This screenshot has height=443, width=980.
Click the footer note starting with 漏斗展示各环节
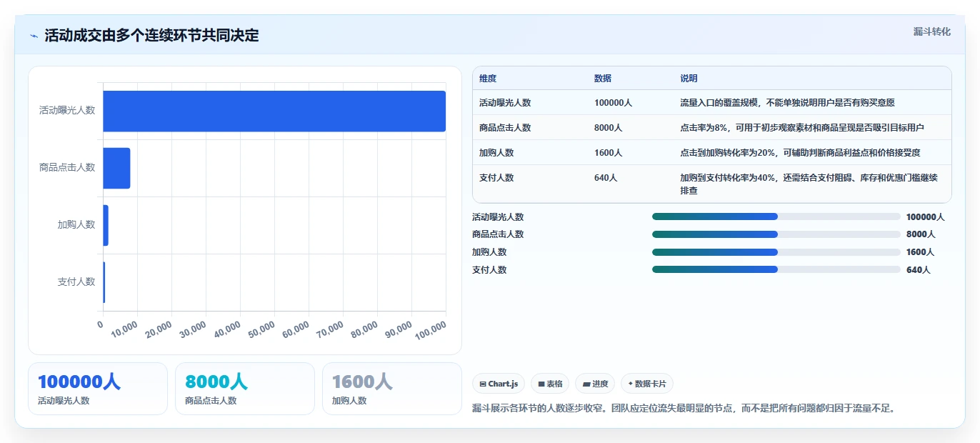684,409
